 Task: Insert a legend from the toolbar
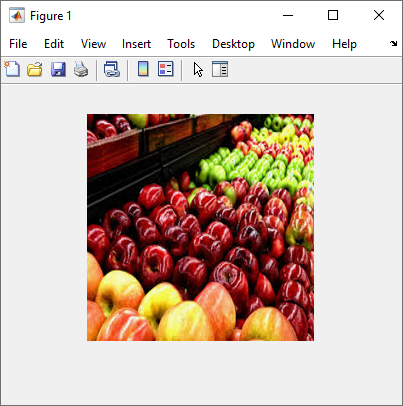(x=166, y=69)
